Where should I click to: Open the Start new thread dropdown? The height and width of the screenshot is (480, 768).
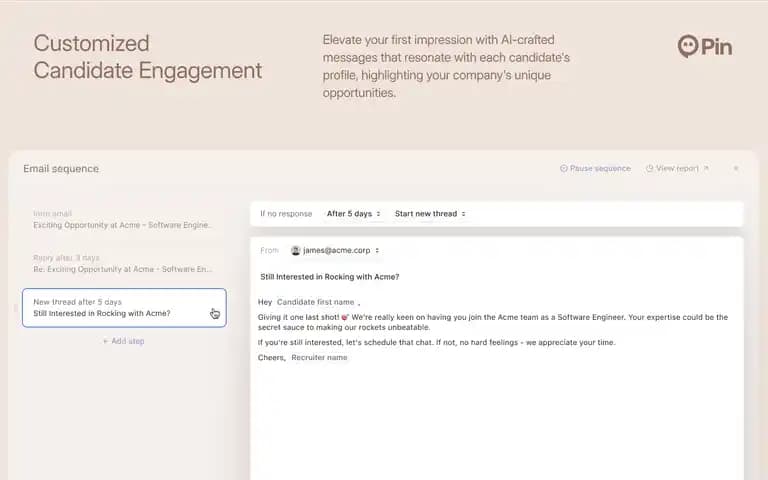[430, 214]
